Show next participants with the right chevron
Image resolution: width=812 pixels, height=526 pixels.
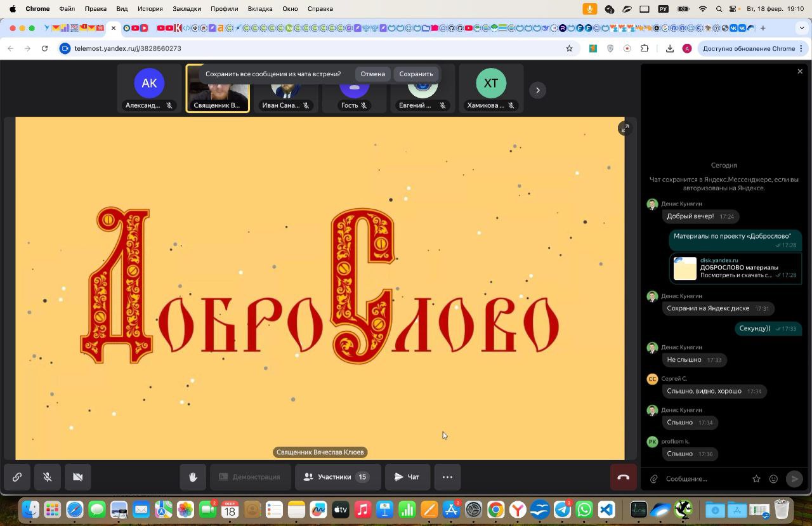click(x=537, y=90)
